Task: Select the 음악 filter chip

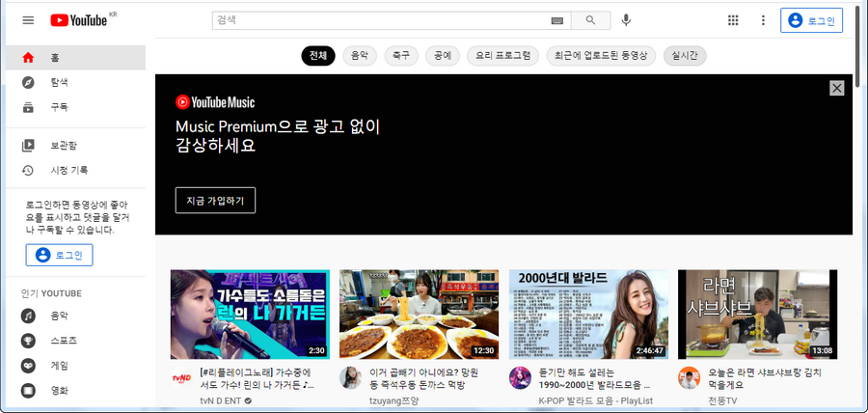Action: click(360, 55)
